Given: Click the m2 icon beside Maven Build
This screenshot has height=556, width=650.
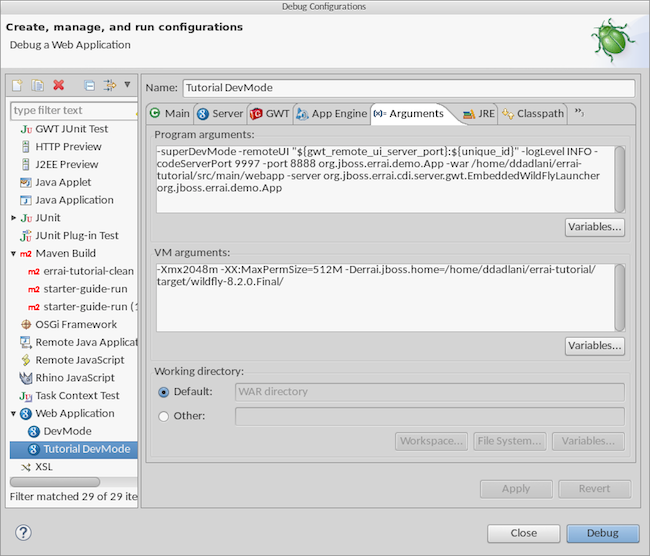Looking at the screenshot, I should [x=26, y=254].
